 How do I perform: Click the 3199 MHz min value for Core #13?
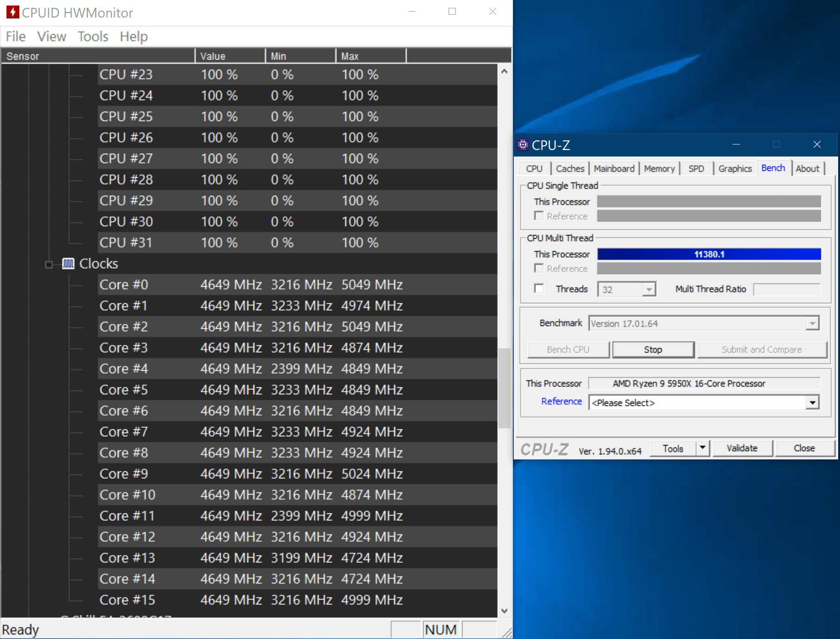point(301,558)
